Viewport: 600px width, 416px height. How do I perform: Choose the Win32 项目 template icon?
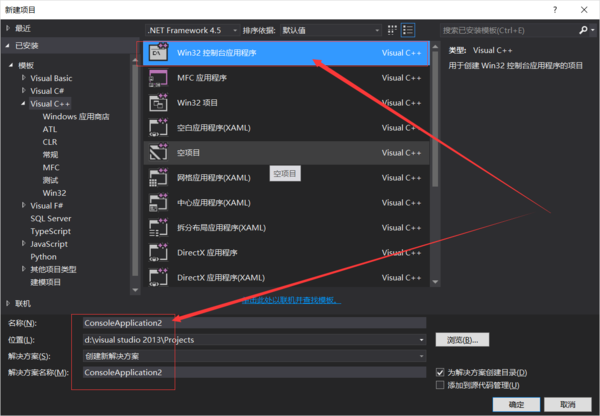pyautogui.click(x=158, y=103)
